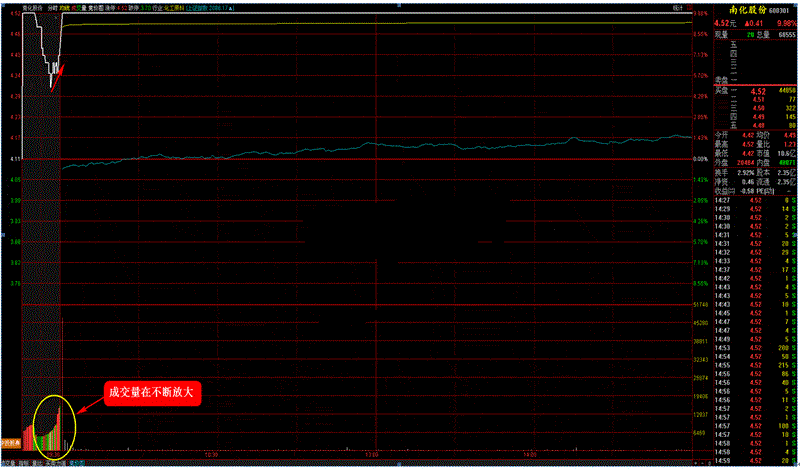Toggle the 成交量 indicator in header
The height and width of the screenshot is (469, 800).
coord(78,5)
